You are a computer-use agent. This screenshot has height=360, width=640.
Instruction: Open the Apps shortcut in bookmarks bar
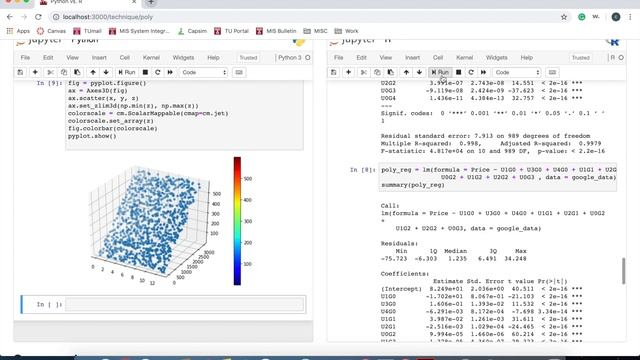tap(18, 31)
